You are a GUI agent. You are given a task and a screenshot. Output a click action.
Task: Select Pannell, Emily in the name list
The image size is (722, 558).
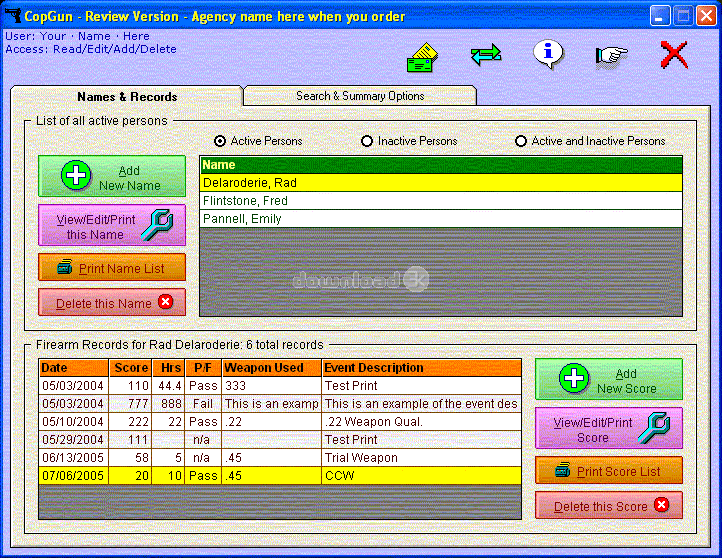pos(441,219)
